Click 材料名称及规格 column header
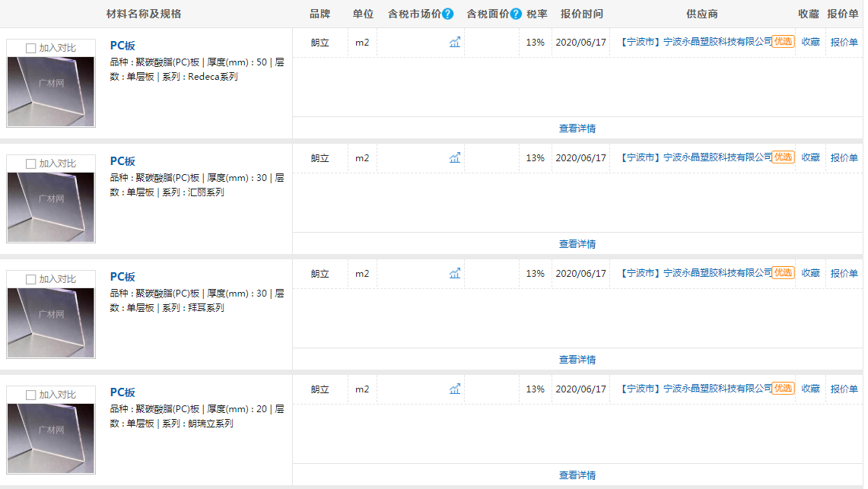Viewport: 868px width, 489px height. coord(144,14)
